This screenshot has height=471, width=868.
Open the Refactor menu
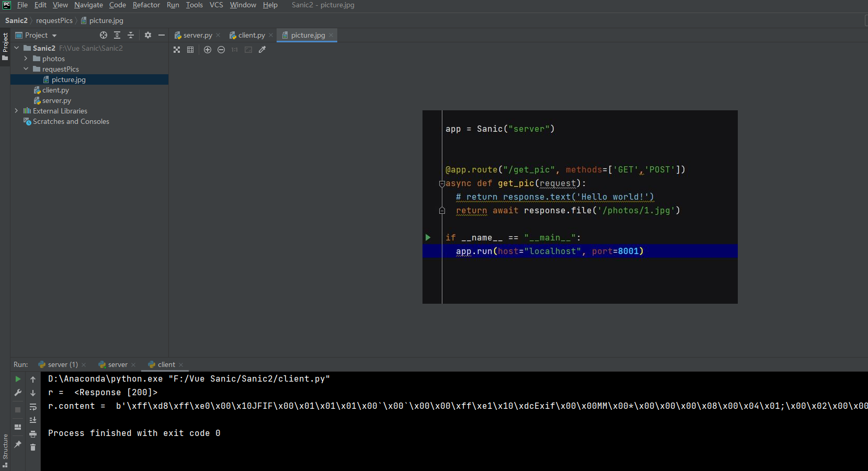coord(146,5)
